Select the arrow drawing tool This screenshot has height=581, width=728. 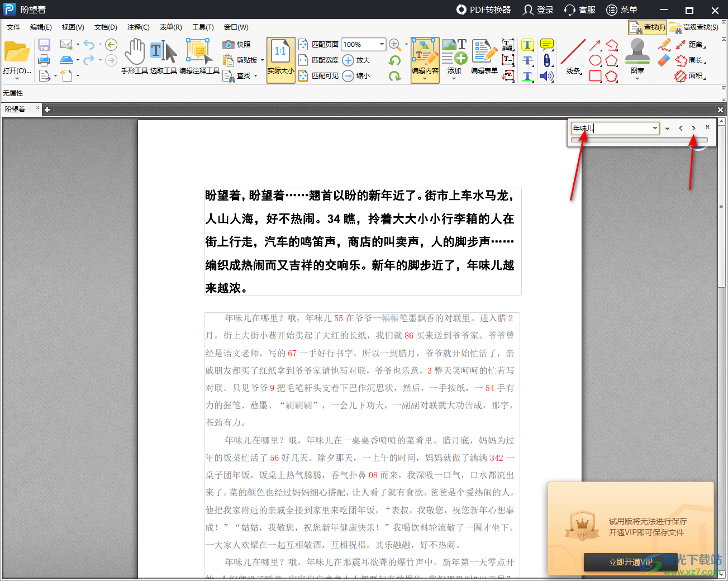point(596,45)
